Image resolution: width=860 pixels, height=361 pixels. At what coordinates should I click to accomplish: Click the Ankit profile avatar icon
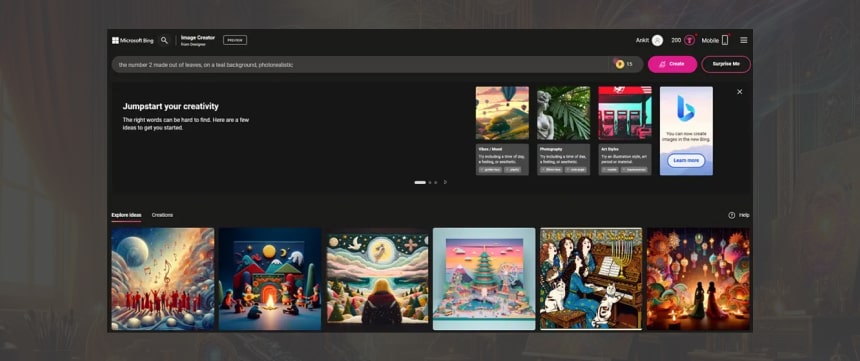[657, 40]
